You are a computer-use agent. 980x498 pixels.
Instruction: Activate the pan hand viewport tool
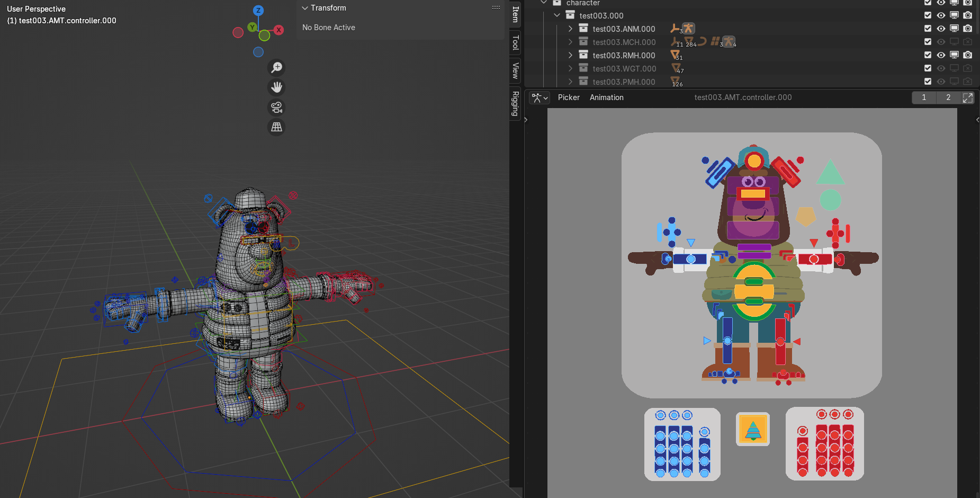276,87
